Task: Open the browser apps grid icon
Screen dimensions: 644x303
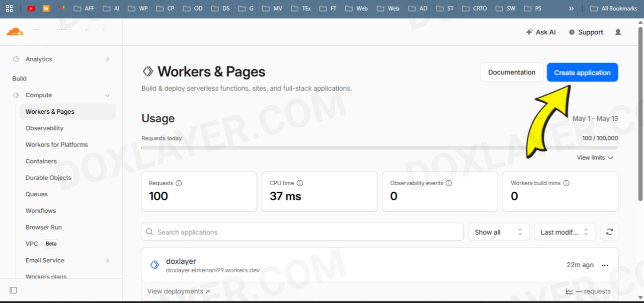Action: (9, 9)
